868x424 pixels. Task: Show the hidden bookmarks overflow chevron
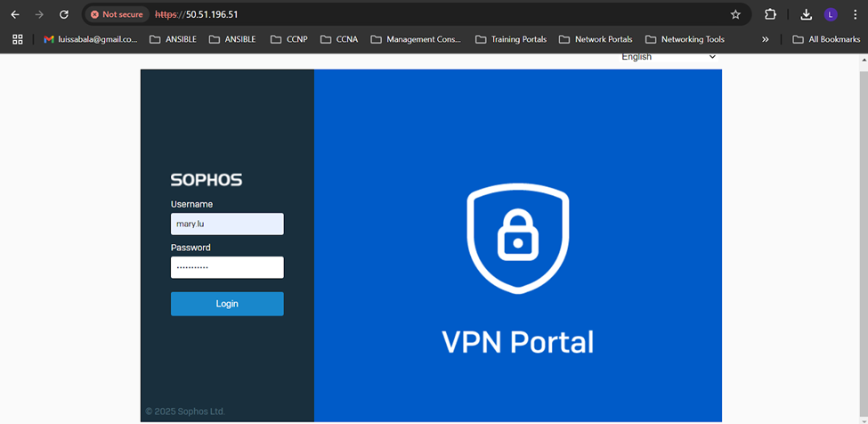pos(765,39)
